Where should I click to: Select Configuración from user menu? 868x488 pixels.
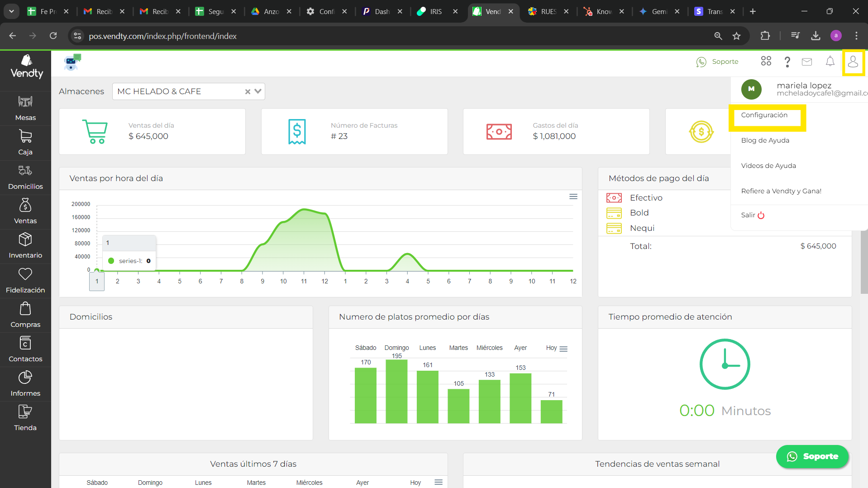764,115
